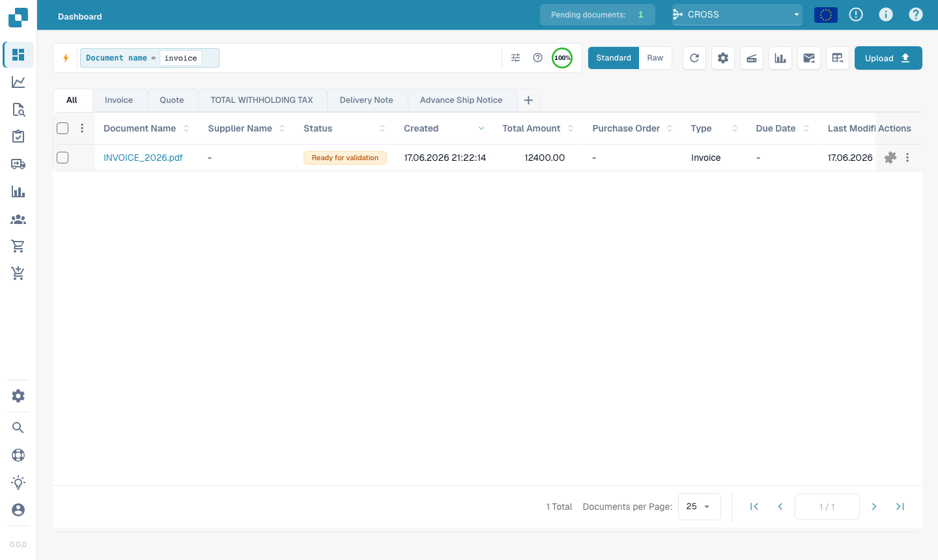Open the toolbar settings gear button
The width and height of the screenshot is (938, 560).
tap(723, 58)
